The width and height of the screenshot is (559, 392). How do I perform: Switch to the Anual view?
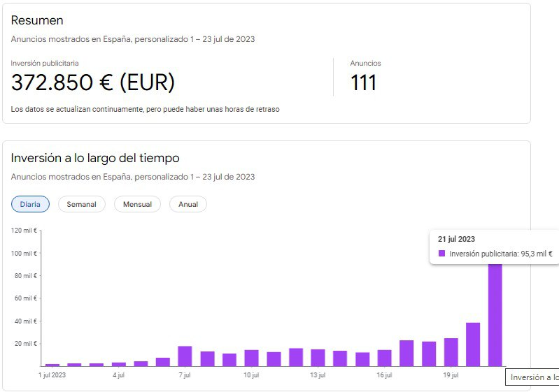[188, 204]
